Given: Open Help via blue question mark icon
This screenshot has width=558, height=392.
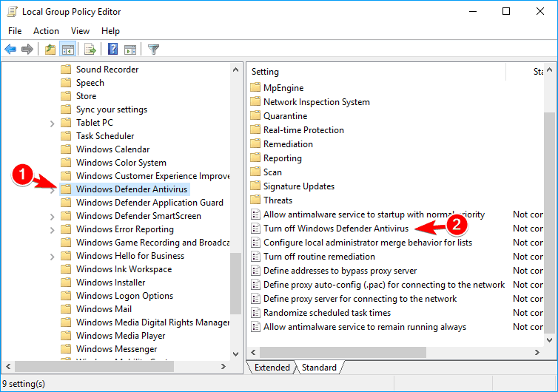Looking at the screenshot, I should (x=112, y=49).
